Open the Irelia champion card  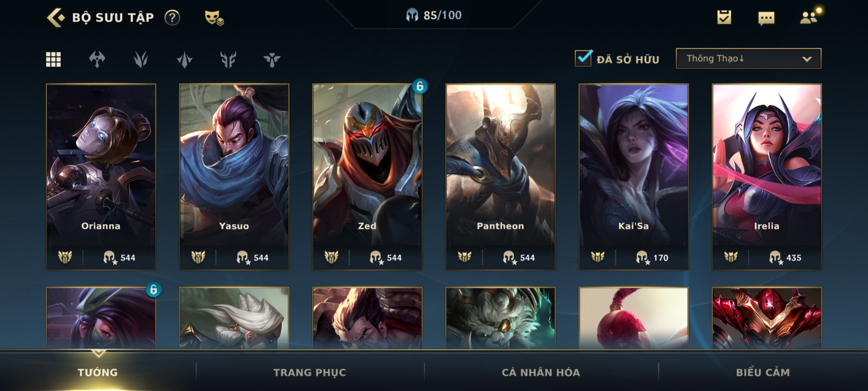click(767, 177)
